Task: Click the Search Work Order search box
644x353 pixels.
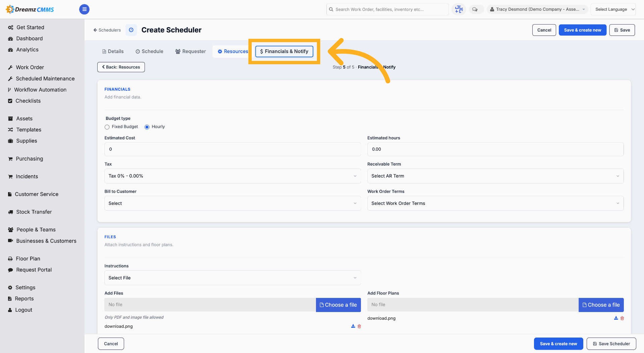Action: (387, 9)
